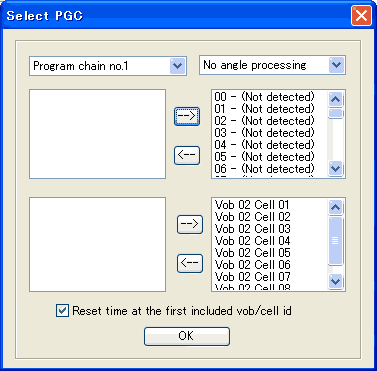
Task: Click down arrow of the Vob cell list scrollbar
Action: [336, 281]
